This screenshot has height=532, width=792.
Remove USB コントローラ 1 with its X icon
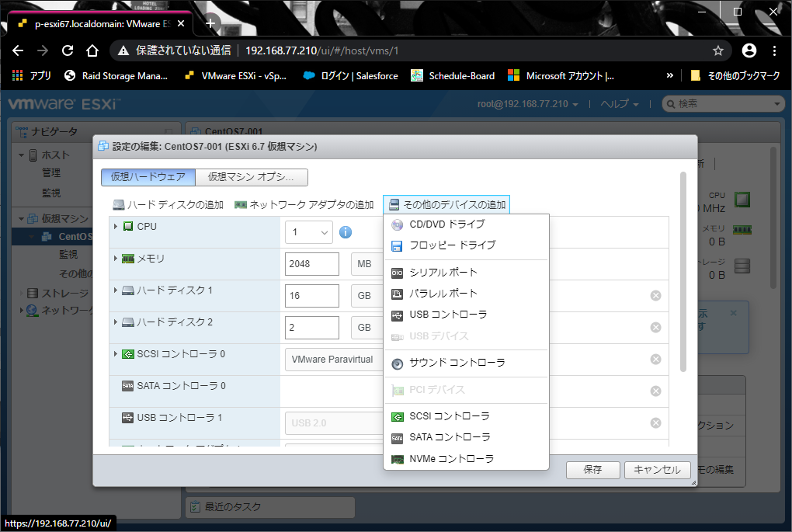655,422
